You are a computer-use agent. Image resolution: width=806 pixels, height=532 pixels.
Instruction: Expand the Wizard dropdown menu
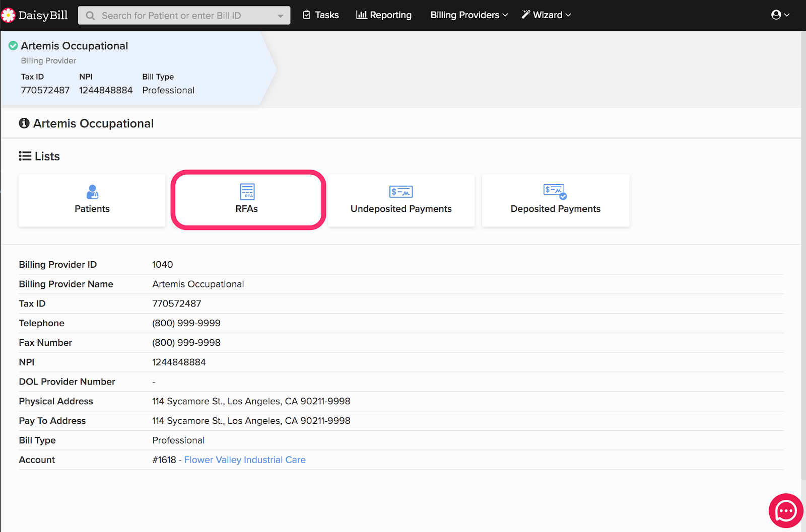tap(546, 15)
